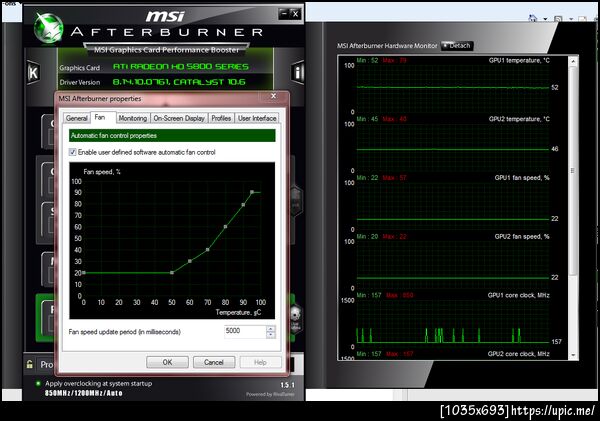Screen dimensions: 600x421
Task: Minimize the MSI Afterburner main window
Action: click(x=284, y=14)
